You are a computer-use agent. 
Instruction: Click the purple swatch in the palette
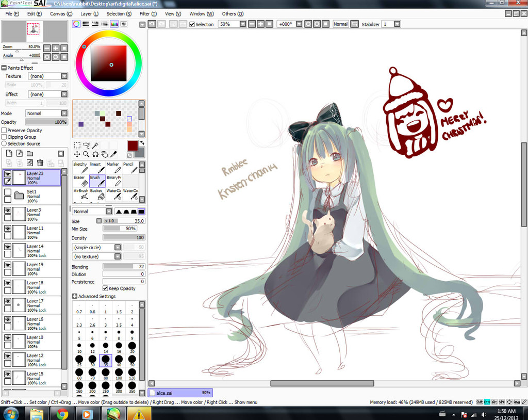point(81,124)
